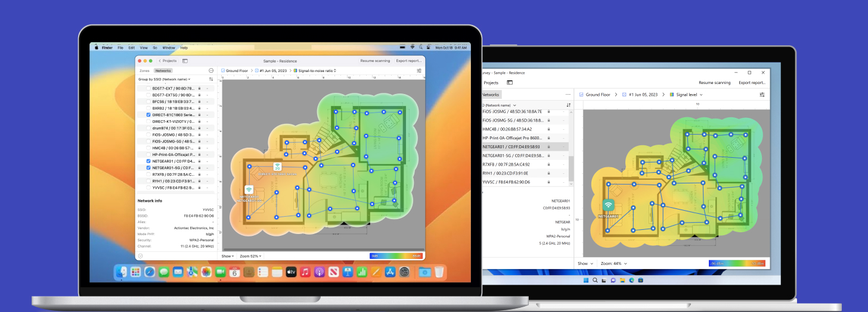The width and height of the screenshot is (868, 312).
Task: Open Signal-to-noise ratio visualization dropdown
Action: pyautogui.click(x=315, y=70)
